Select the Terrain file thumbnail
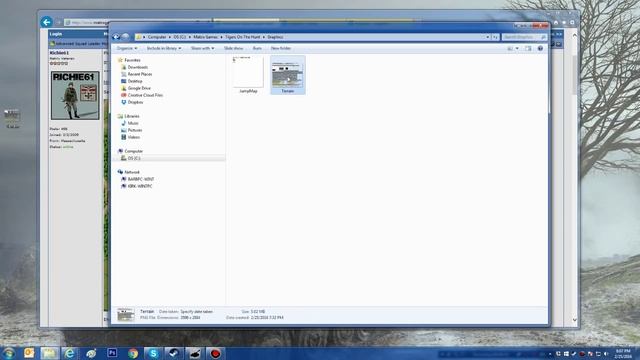This screenshot has width=640, height=360. (288, 75)
